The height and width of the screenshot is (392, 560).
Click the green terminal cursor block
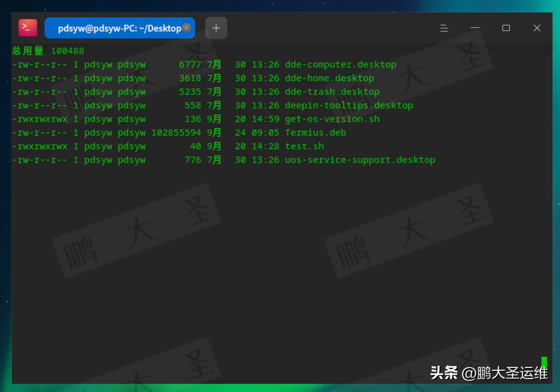pos(544,362)
